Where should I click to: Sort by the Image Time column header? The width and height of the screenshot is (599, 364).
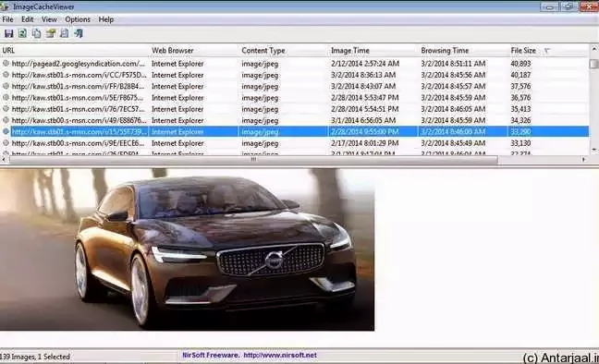click(373, 51)
